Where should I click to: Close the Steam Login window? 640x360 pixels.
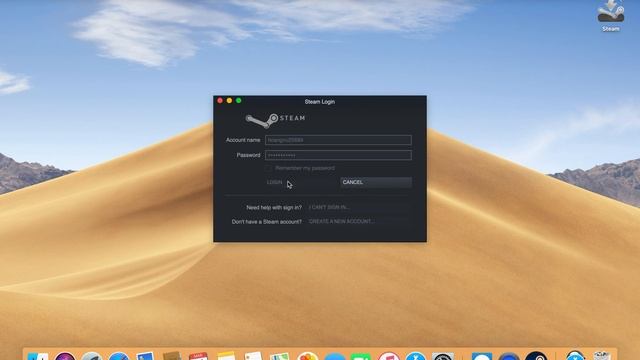click(x=220, y=100)
